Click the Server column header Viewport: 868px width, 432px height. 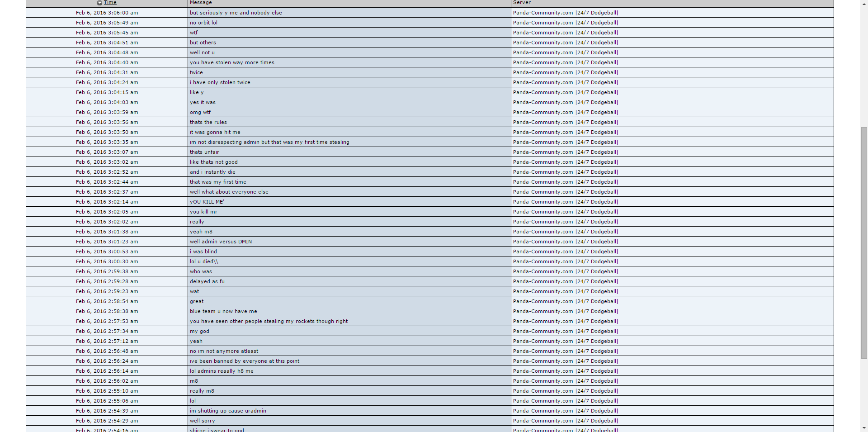[522, 3]
